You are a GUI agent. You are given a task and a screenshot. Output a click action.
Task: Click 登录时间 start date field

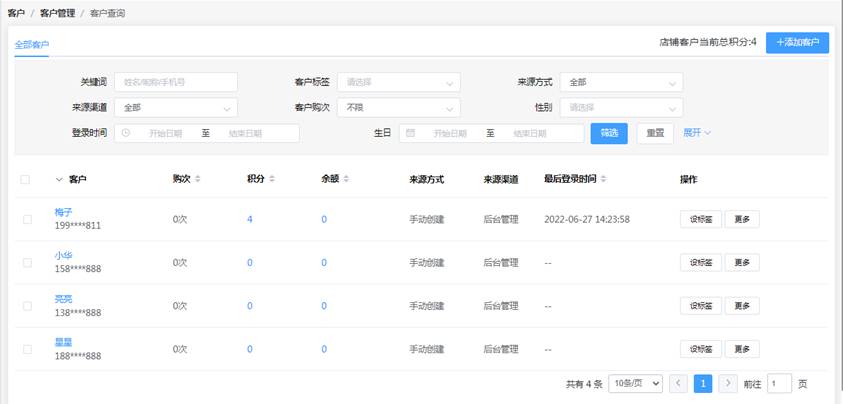tap(166, 133)
